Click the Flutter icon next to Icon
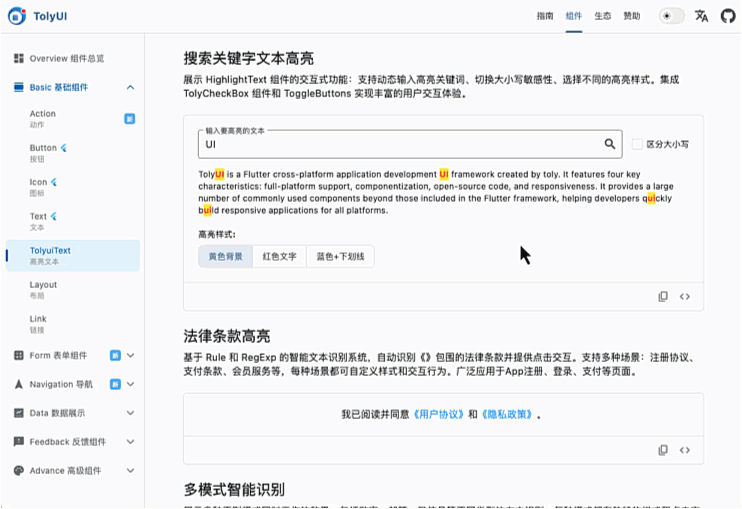Screen dimensions: 742x509 point(54,182)
